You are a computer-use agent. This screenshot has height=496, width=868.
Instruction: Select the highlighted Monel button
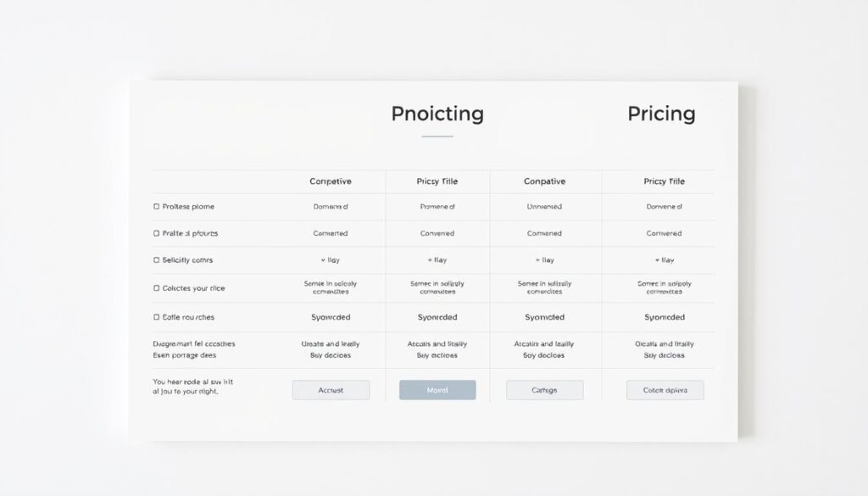[437, 390]
